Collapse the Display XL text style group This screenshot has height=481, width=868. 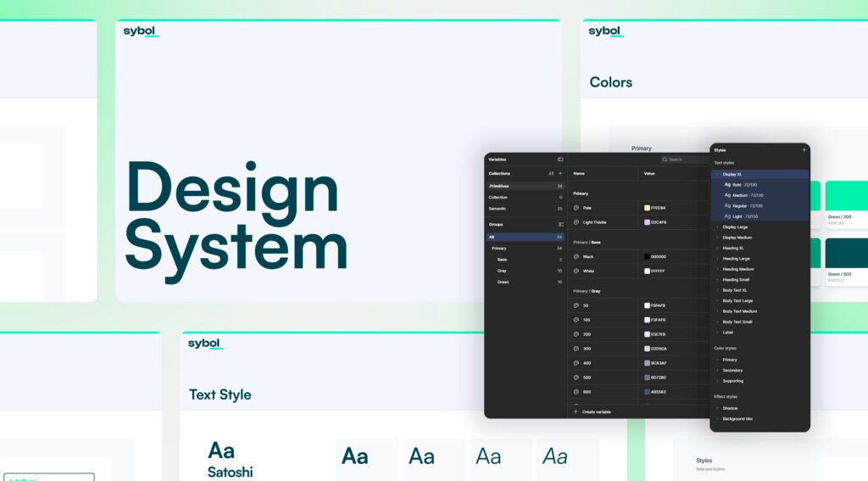coord(717,174)
